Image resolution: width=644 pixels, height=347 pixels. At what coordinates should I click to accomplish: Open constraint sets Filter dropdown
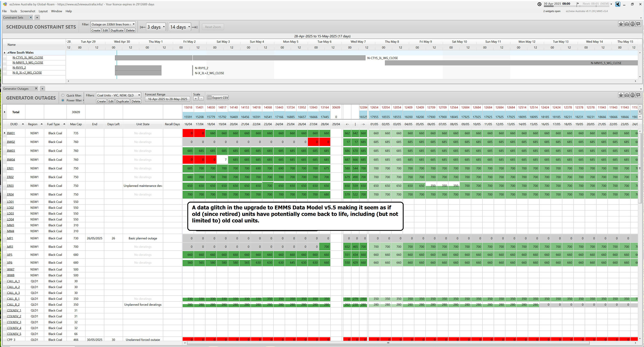point(113,24)
